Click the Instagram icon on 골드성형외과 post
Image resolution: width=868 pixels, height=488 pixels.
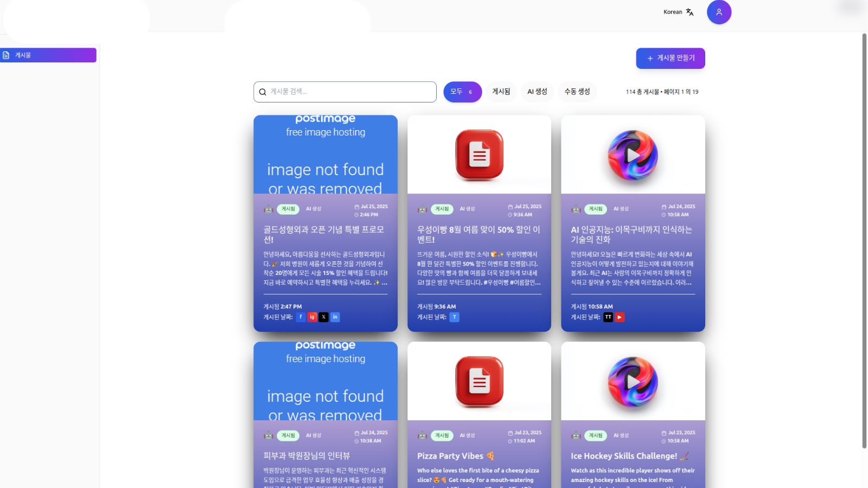coord(312,317)
